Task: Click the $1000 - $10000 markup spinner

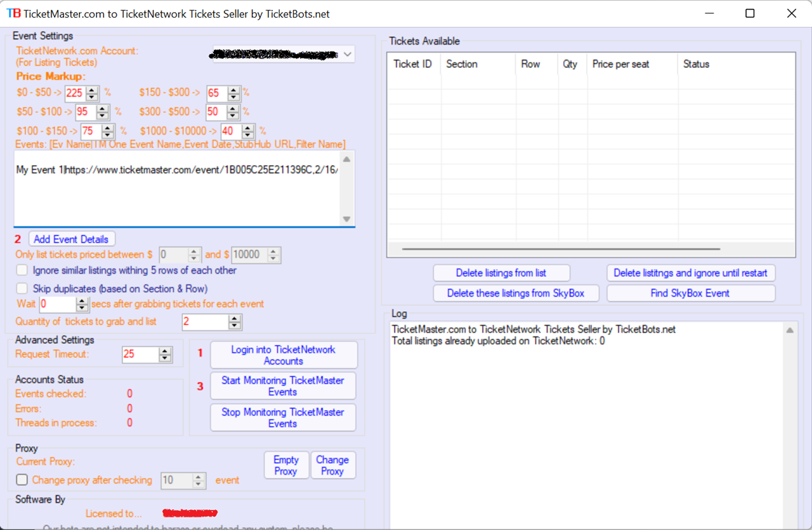Action: pos(248,131)
